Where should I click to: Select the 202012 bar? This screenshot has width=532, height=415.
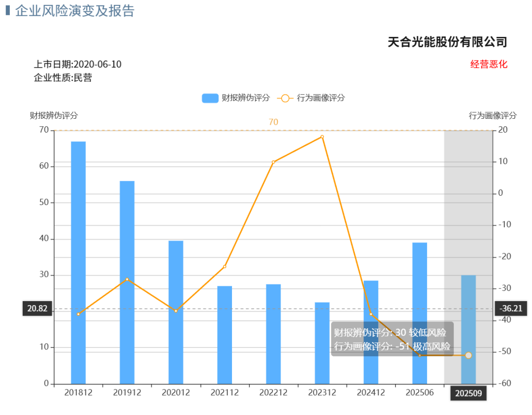pyautogui.click(x=176, y=312)
